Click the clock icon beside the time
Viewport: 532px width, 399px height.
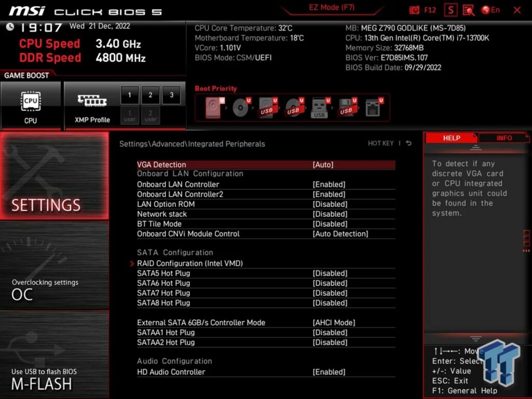click(10, 27)
